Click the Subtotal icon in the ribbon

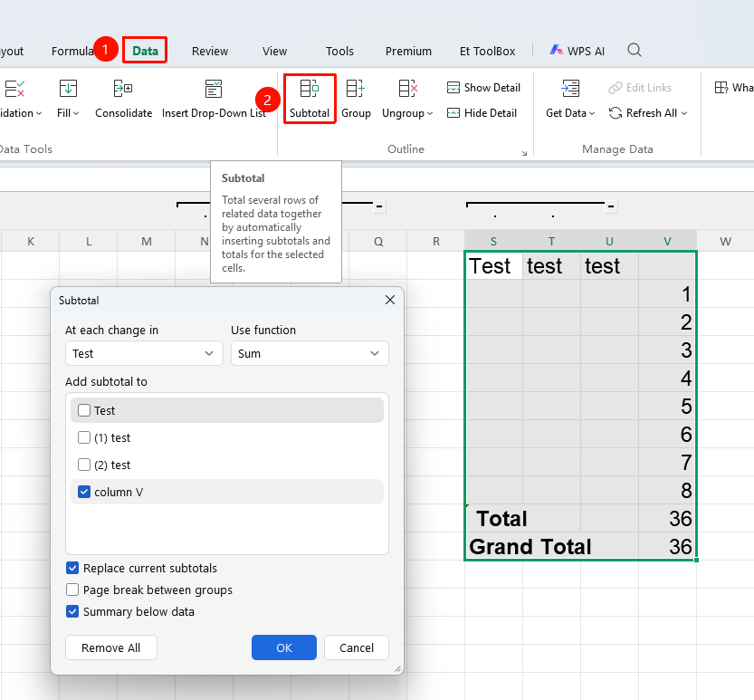[x=310, y=89]
